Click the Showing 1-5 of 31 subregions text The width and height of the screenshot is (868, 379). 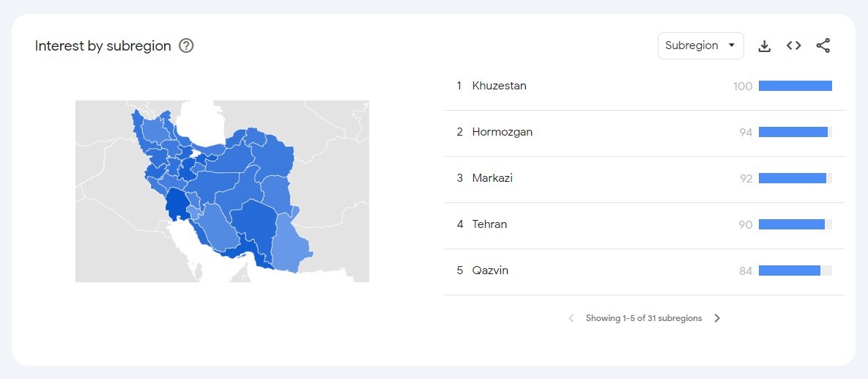[644, 318]
